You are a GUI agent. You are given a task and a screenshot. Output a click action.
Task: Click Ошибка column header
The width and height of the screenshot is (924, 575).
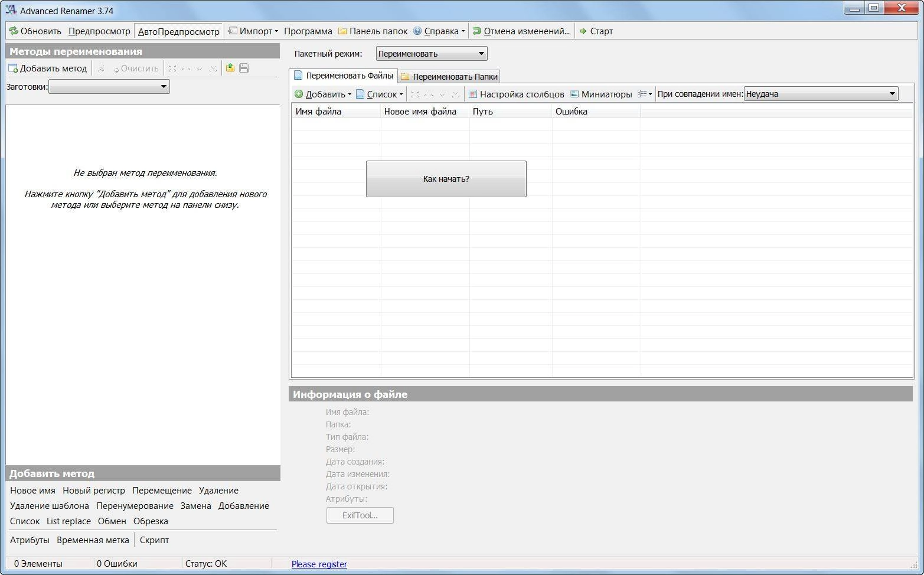click(x=596, y=111)
